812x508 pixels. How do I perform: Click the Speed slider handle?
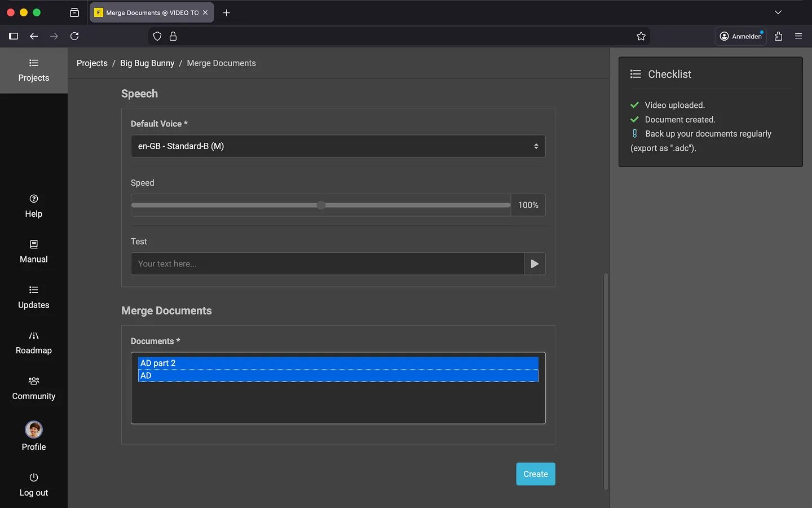coord(321,205)
